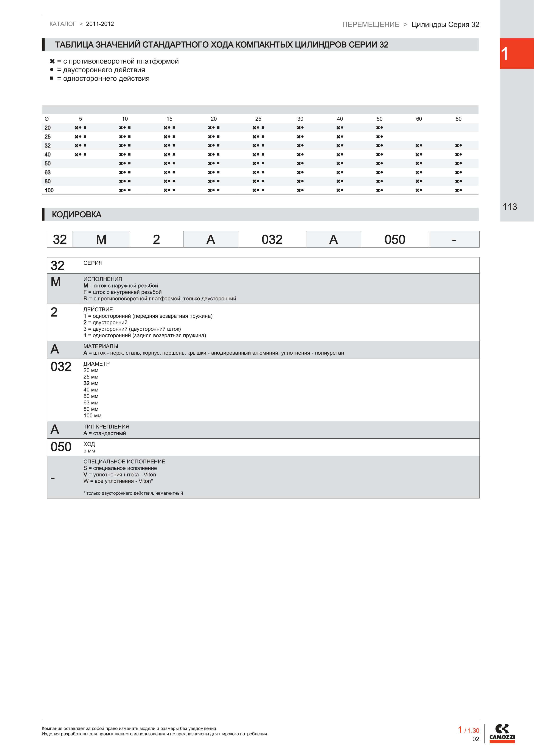Click the ДИАМЕТР heading
534x756 pixels.
click(96, 364)
